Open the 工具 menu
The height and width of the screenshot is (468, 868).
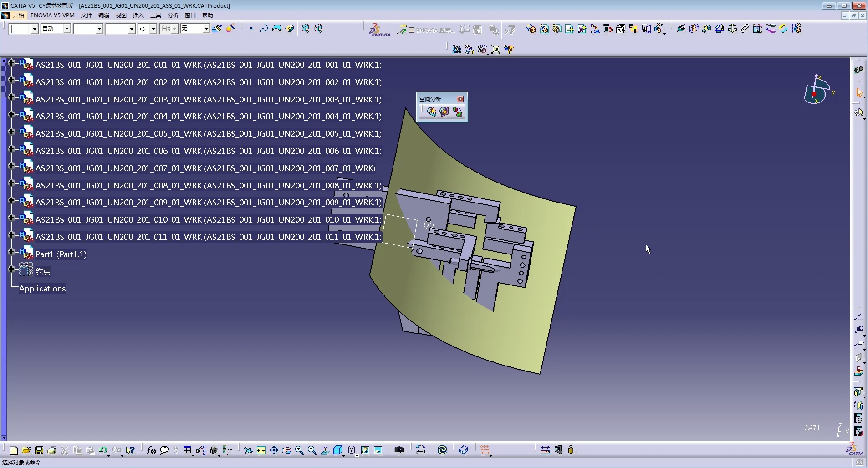pyautogui.click(x=156, y=15)
